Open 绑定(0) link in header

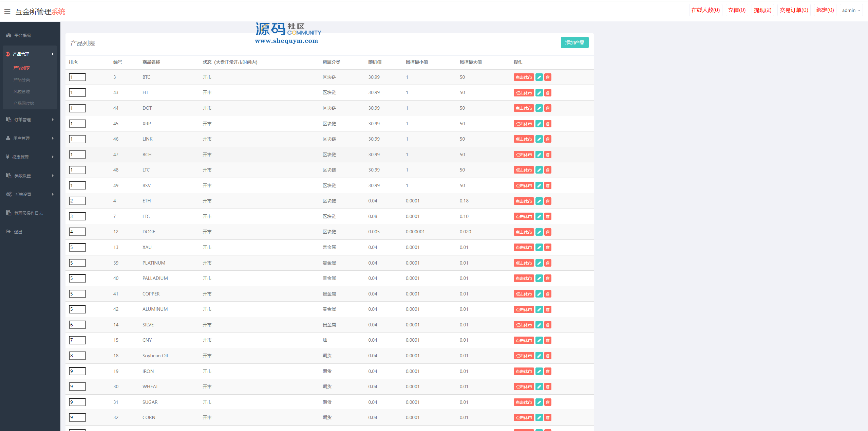[x=825, y=10]
